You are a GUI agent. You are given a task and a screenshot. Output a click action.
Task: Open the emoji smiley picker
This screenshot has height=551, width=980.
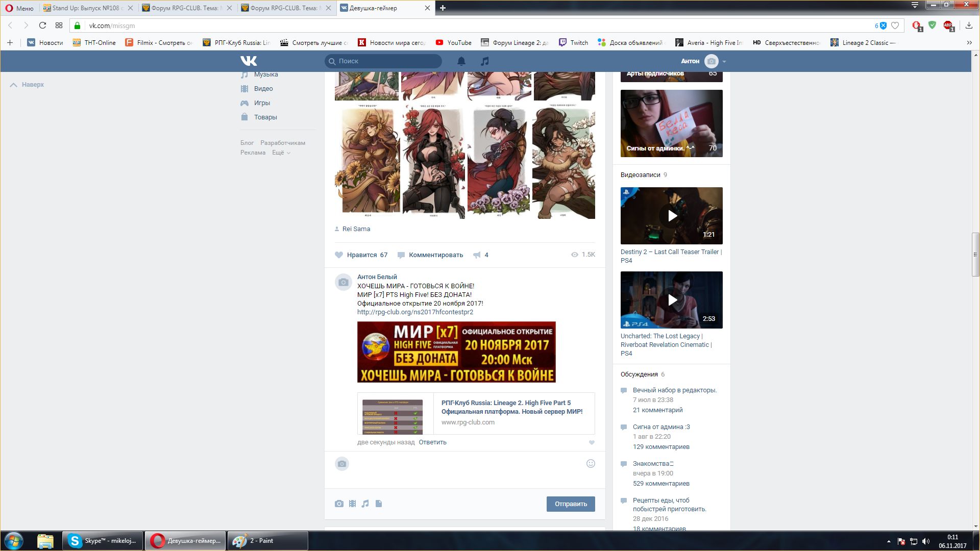pyautogui.click(x=591, y=463)
